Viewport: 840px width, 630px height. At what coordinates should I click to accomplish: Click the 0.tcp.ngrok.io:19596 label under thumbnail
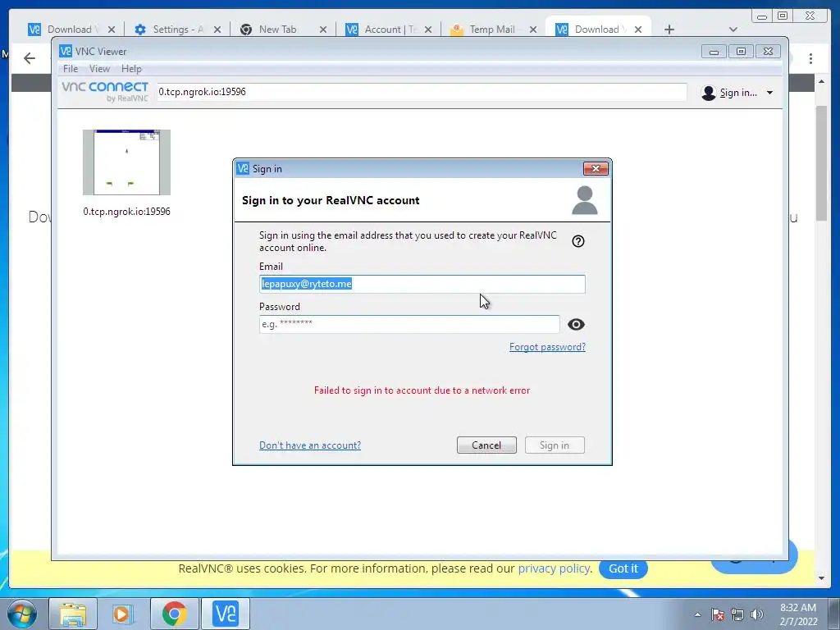[126, 212]
